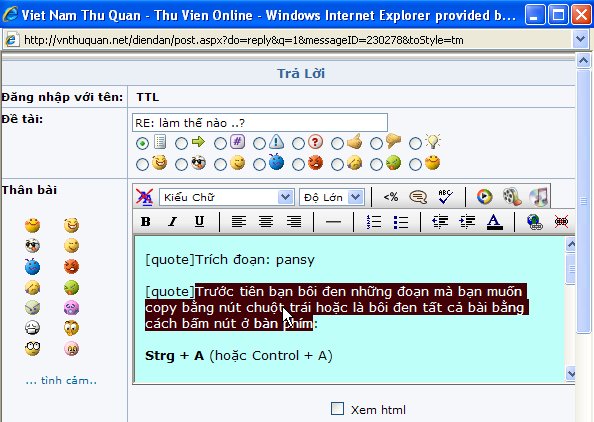Apply Italic formatting button

click(172, 221)
